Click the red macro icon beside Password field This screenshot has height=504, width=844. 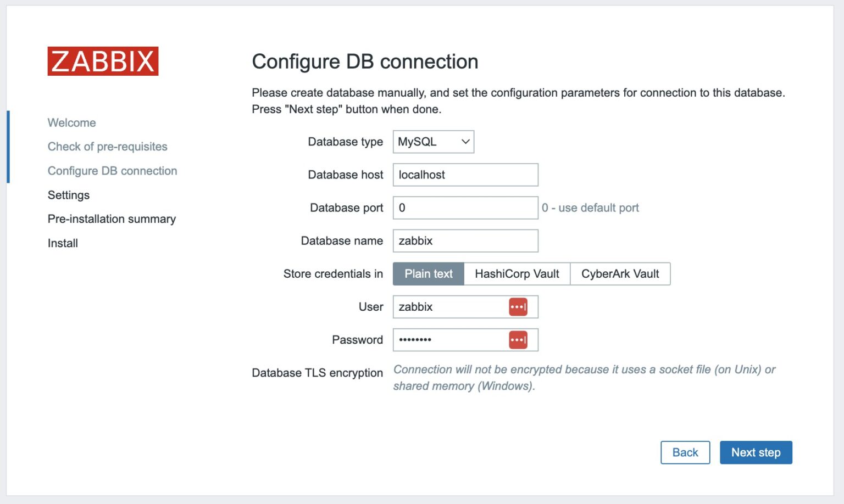click(x=518, y=340)
